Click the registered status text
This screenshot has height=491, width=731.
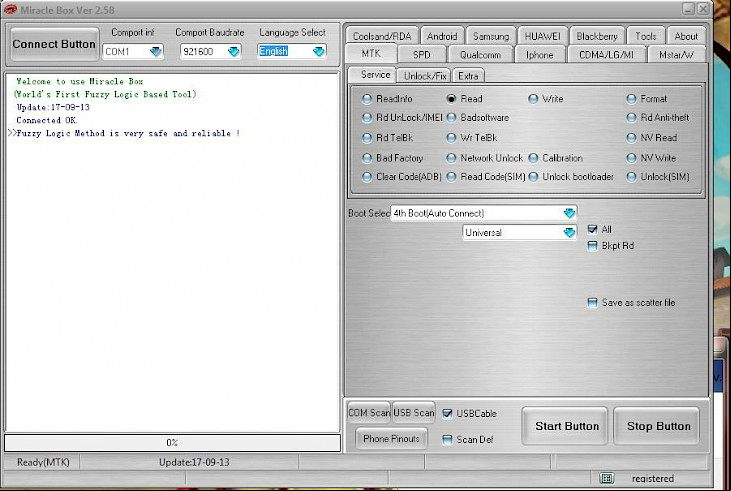(x=653, y=478)
